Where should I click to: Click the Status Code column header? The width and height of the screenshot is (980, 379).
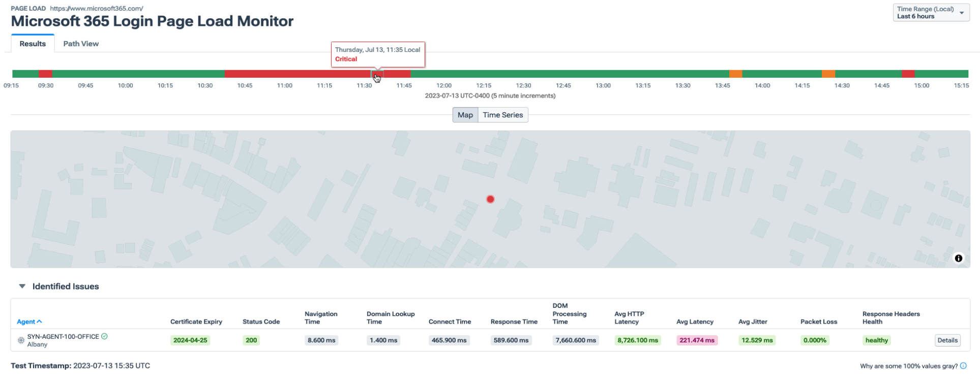click(x=261, y=322)
